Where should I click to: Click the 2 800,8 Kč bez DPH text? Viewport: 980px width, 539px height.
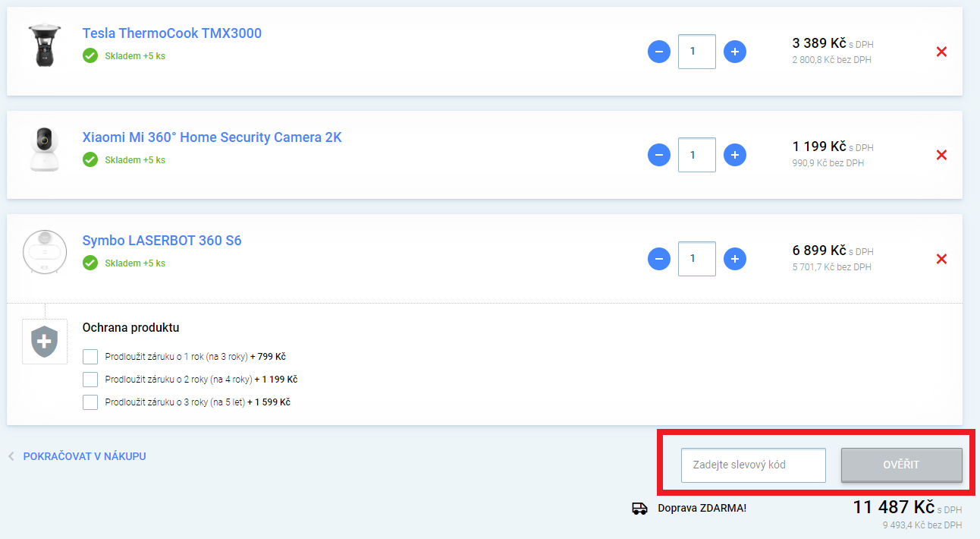tap(832, 60)
